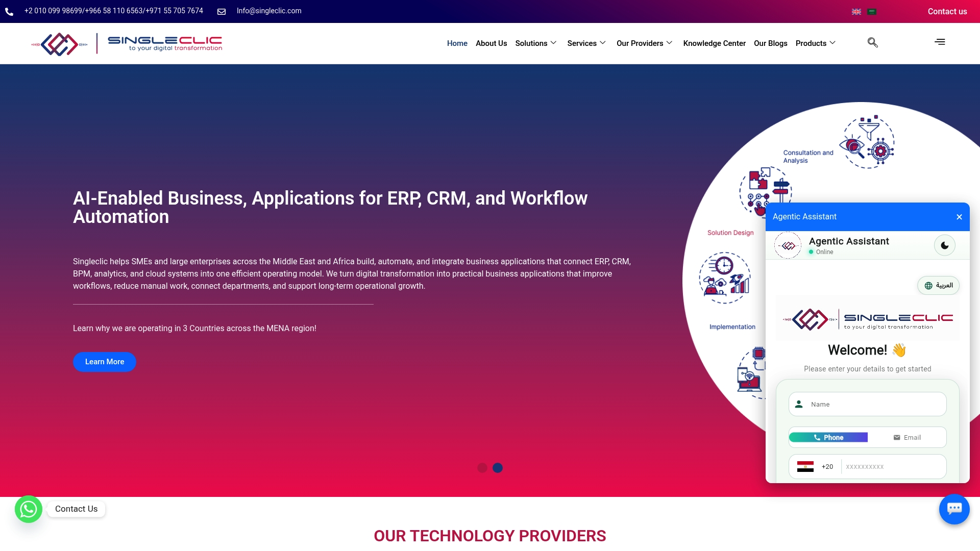Click the Implementation stage icon
The width and height of the screenshot is (980, 551).
click(x=725, y=278)
